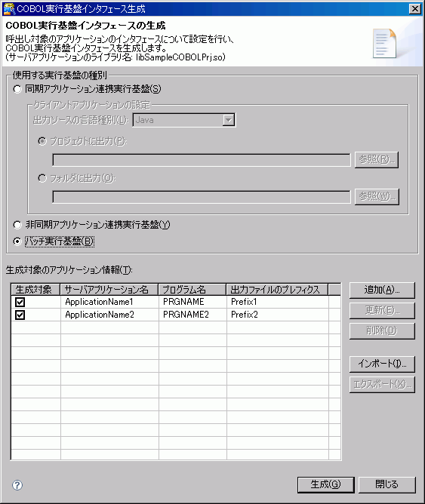Click the 削除(D) button

pyautogui.click(x=382, y=330)
